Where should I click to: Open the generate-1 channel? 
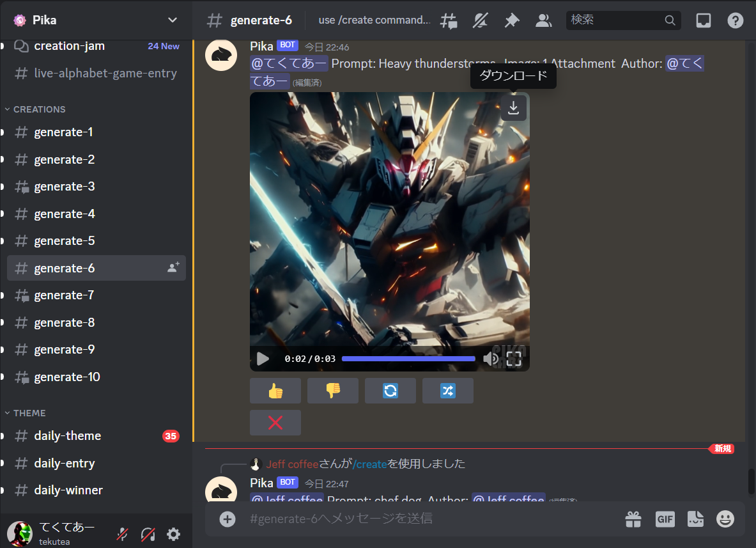(96, 132)
